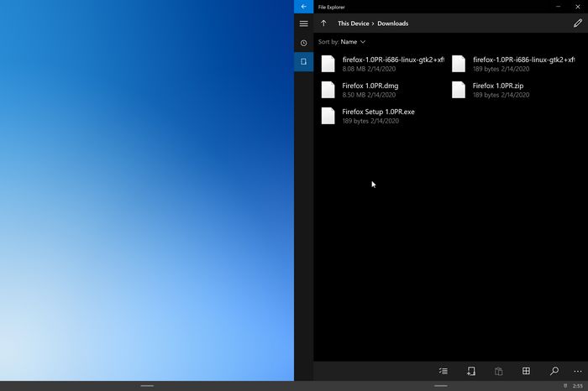588x391 pixels.
Task: Click the pencil edit path icon
Action: 577,23
